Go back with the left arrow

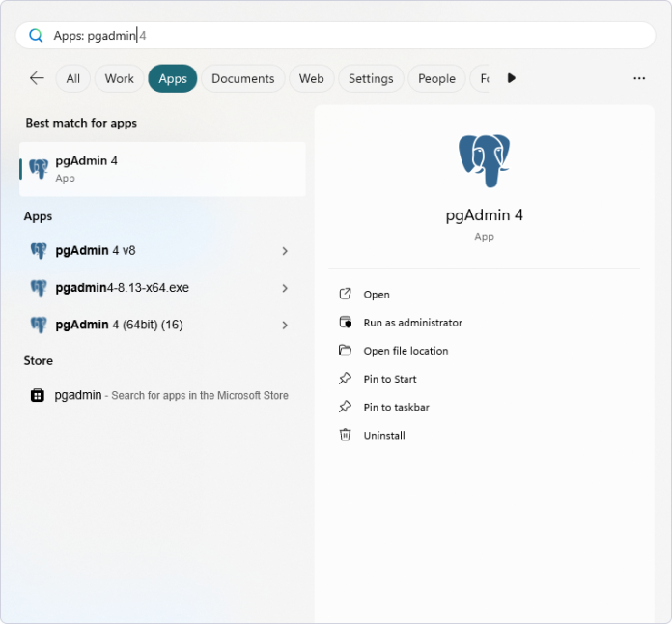[37, 78]
